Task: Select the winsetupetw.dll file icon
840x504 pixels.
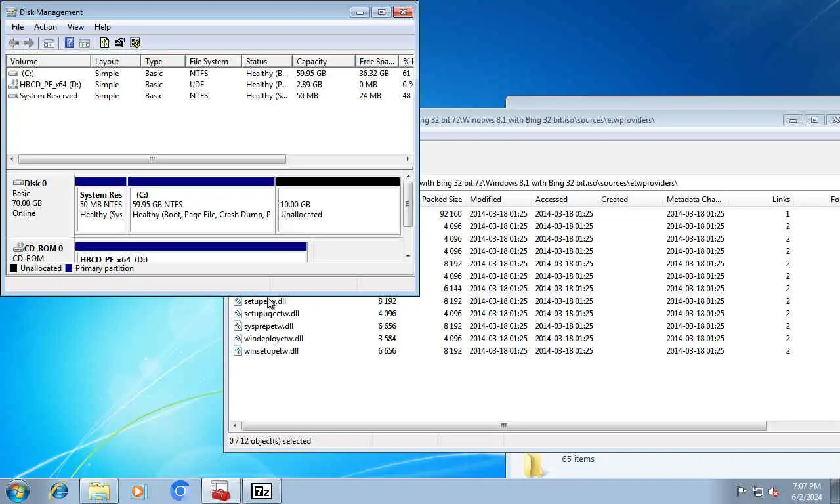Action: 238,351
